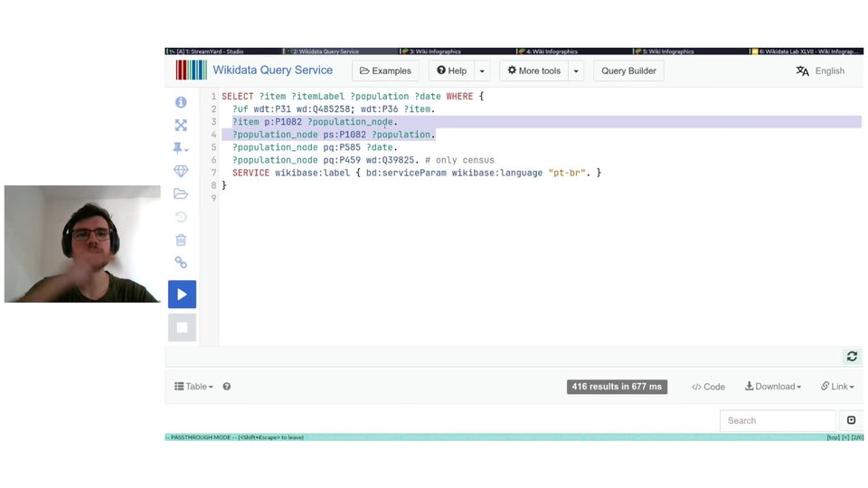Switch to the StreamYard - Studio tab

coord(223,52)
